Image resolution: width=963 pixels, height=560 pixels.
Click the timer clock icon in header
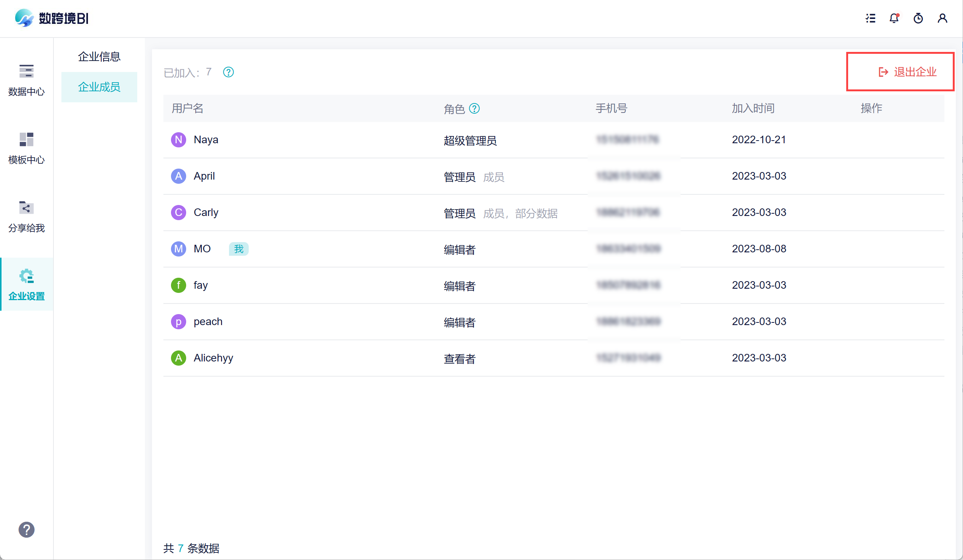pyautogui.click(x=918, y=18)
